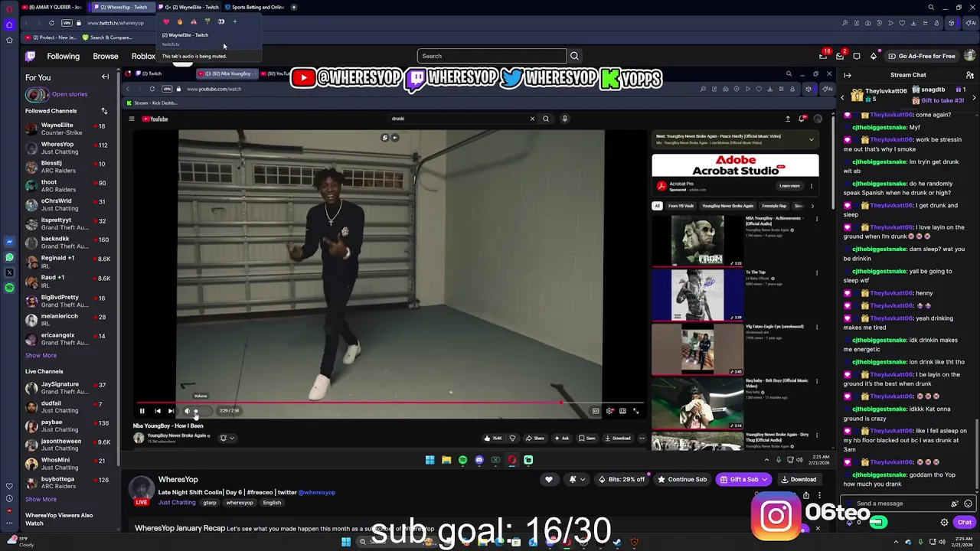The width and height of the screenshot is (980, 551).
Task: Open the Twitch whispers speech-bubble icon
Action: 857,56
